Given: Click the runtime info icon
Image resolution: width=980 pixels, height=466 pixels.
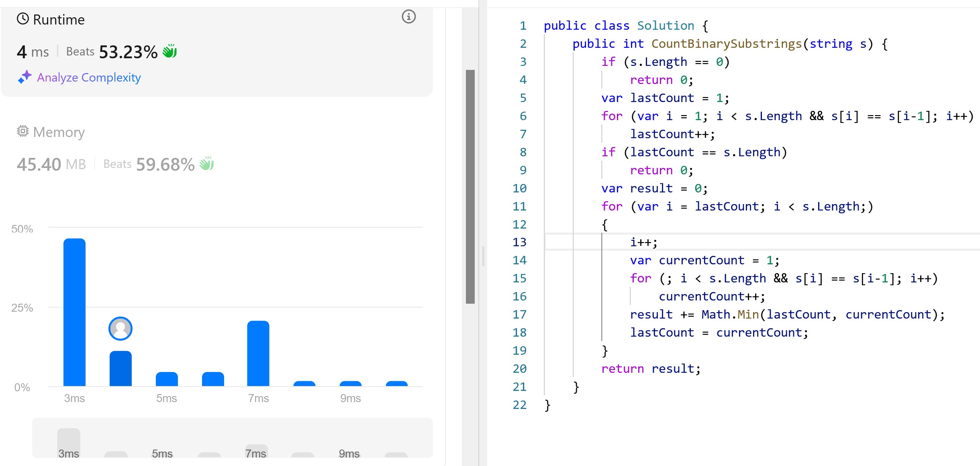Looking at the screenshot, I should [408, 17].
